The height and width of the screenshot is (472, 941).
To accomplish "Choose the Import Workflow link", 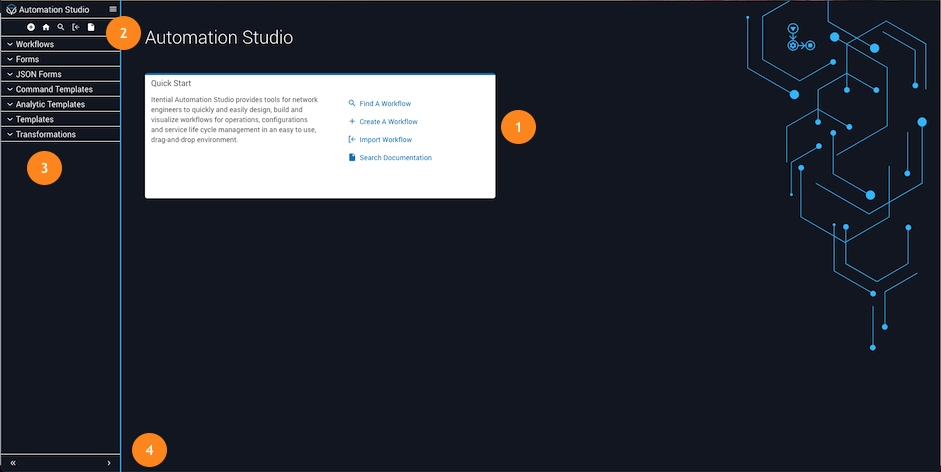I will tap(380, 139).
